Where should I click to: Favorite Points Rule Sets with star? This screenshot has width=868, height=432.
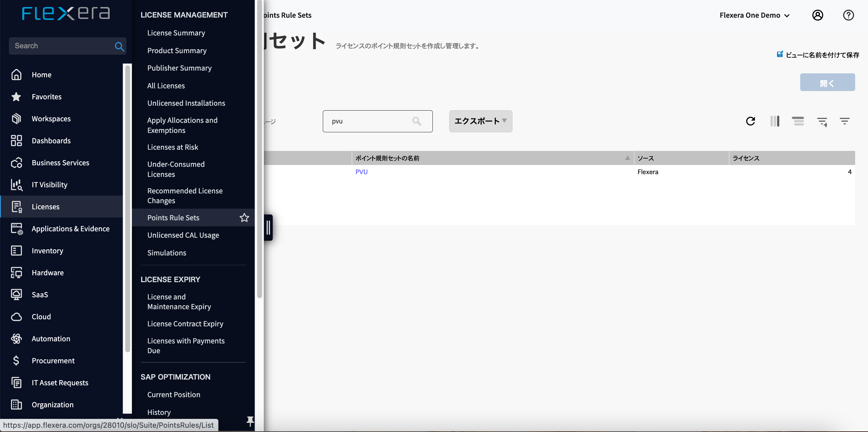(x=244, y=218)
